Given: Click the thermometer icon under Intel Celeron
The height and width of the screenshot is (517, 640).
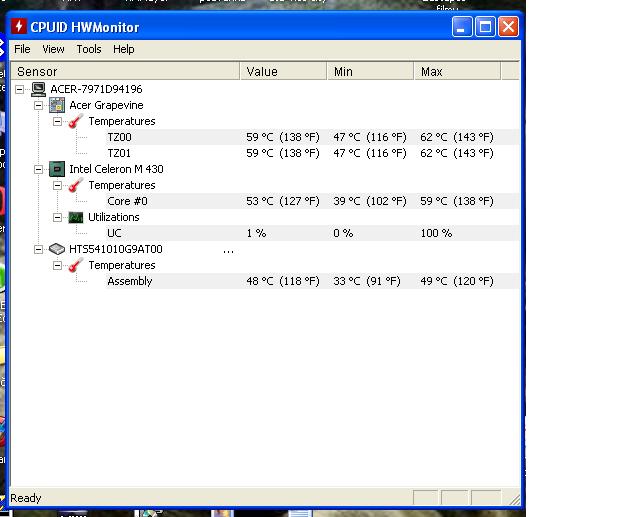Looking at the screenshot, I should tap(76, 185).
